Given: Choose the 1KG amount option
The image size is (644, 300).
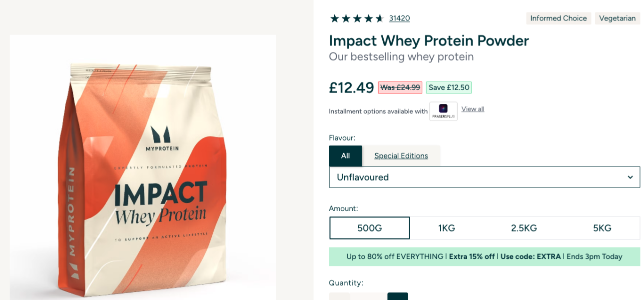Looking at the screenshot, I should [447, 228].
